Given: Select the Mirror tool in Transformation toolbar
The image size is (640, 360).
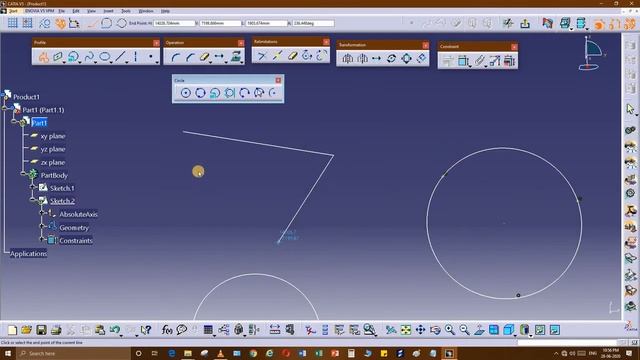Looking at the screenshot, I should [347, 59].
